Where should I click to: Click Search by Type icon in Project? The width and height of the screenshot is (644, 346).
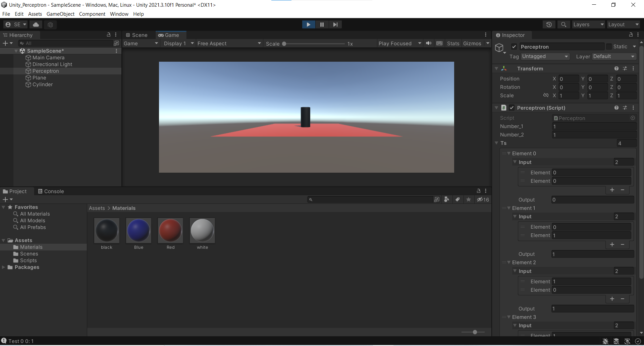pyautogui.click(x=446, y=199)
